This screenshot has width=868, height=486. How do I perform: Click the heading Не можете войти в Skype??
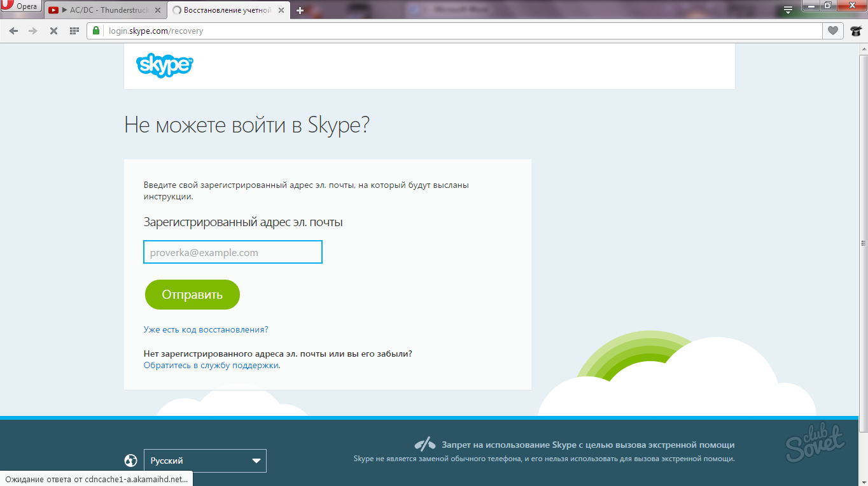[x=247, y=124]
